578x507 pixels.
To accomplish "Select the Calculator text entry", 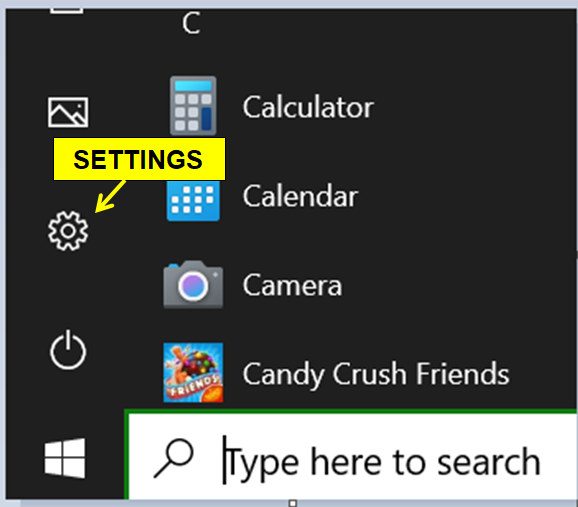I will coord(308,107).
